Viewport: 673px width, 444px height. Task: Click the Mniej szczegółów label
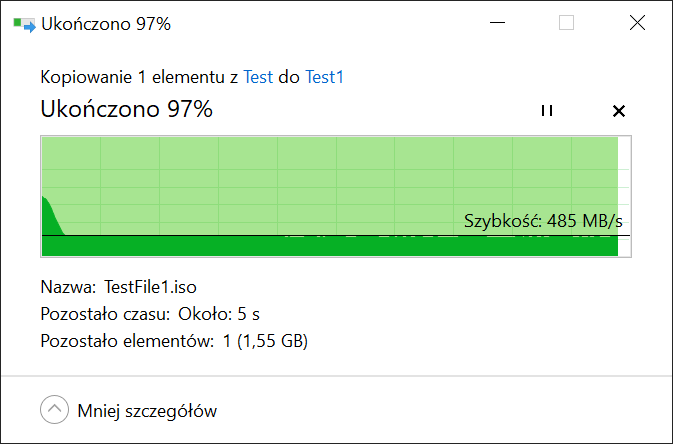click(x=147, y=411)
